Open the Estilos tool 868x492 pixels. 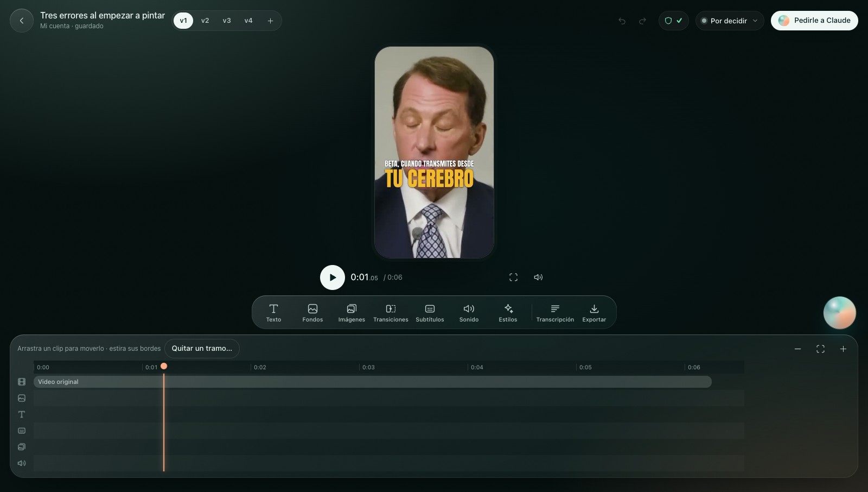tap(508, 313)
